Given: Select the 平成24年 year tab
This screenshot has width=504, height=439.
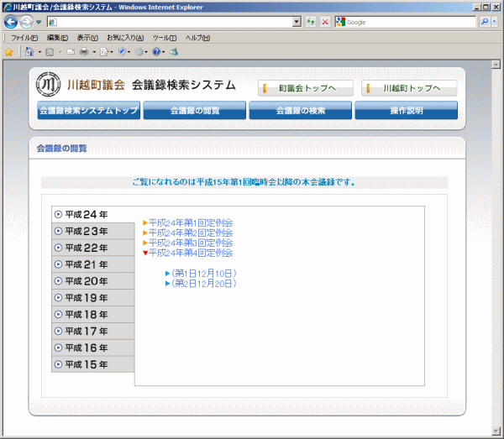Looking at the screenshot, I should (93, 214).
